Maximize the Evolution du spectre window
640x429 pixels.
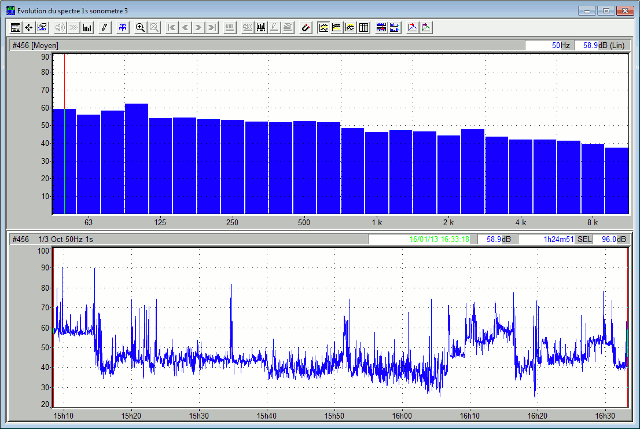tap(606, 11)
